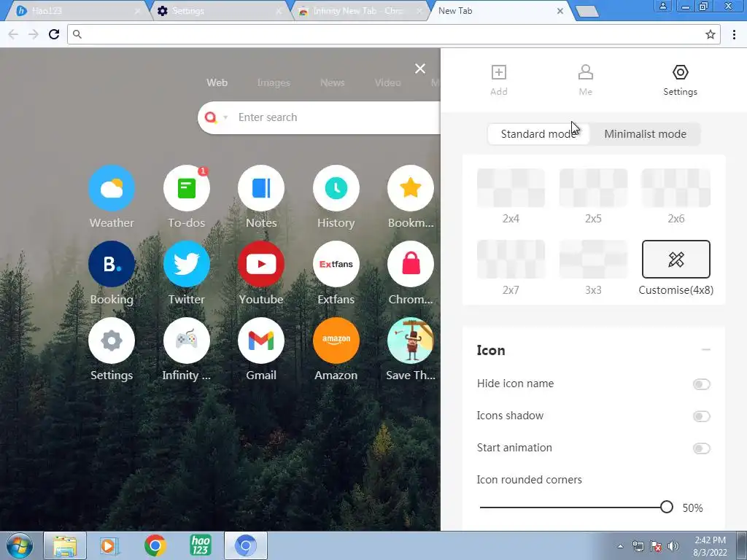
Task: Launch the Extfans shortcut icon
Action: (x=336, y=264)
